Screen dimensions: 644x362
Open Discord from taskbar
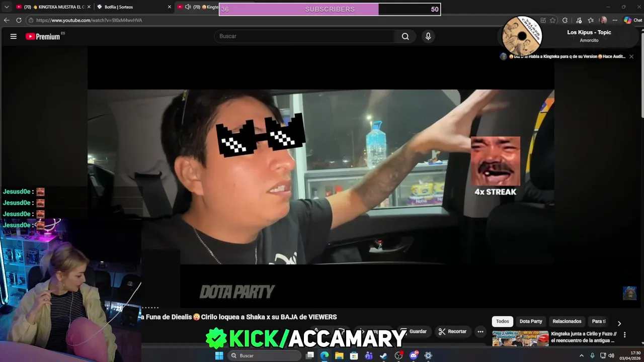point(414,355)
